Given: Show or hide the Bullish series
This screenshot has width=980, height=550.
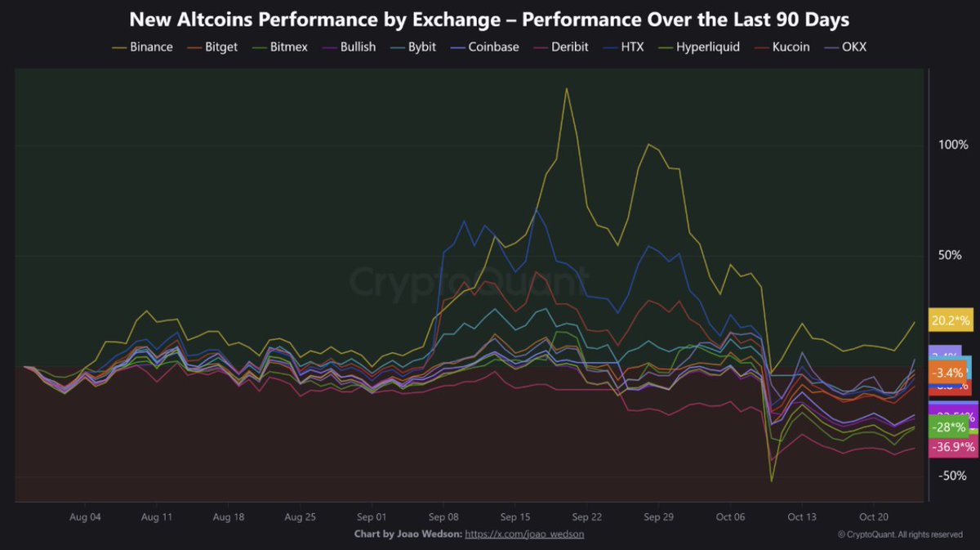Looking at the screenshot, I should (x=358, y=47).
